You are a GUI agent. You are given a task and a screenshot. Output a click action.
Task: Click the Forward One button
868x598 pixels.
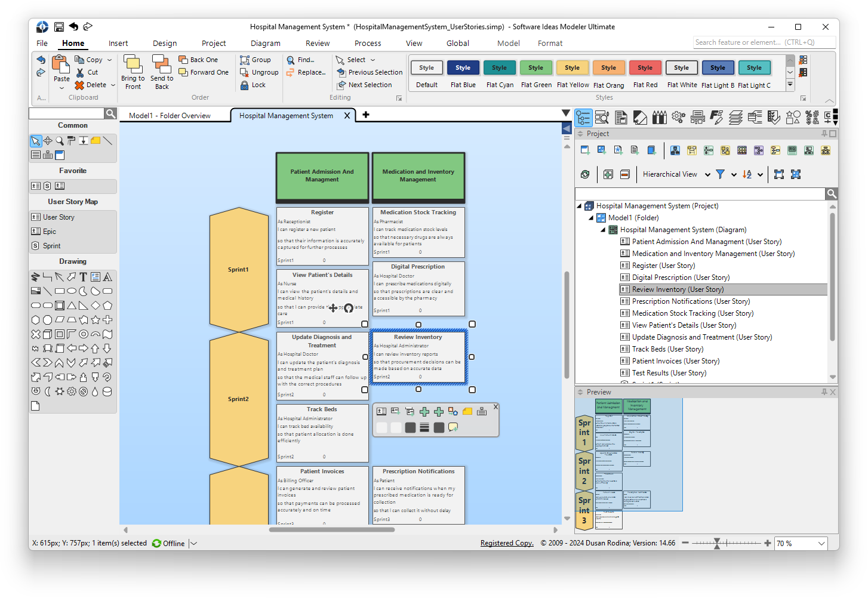pyautogui.click(x=204, y=72)
